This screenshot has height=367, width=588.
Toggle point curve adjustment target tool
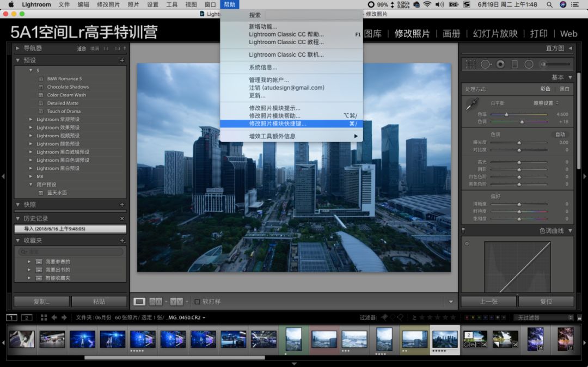[467, 243]
